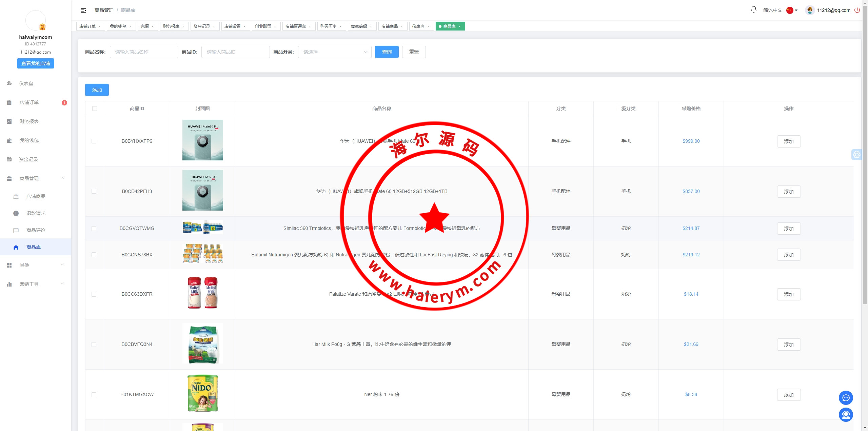Click the 财务报表 chart icon in the sidebar
The height and width of the screenshot is (431, 868).
click(9, 121)
